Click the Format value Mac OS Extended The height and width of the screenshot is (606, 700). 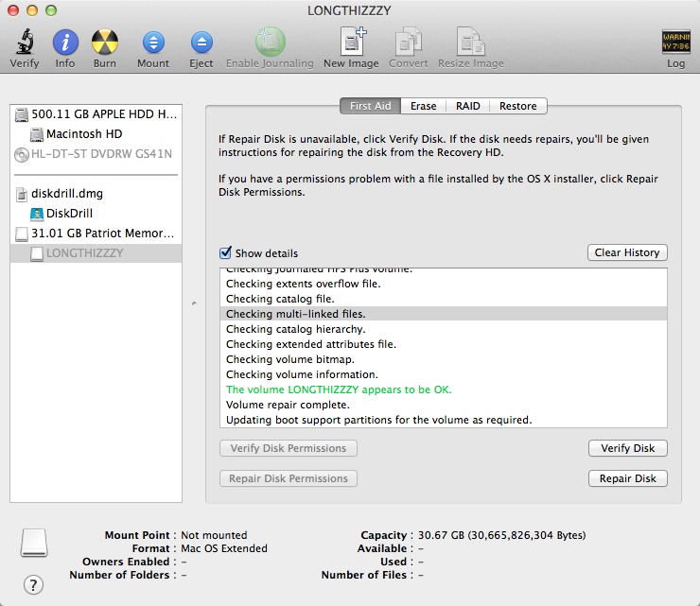[224, 548]
